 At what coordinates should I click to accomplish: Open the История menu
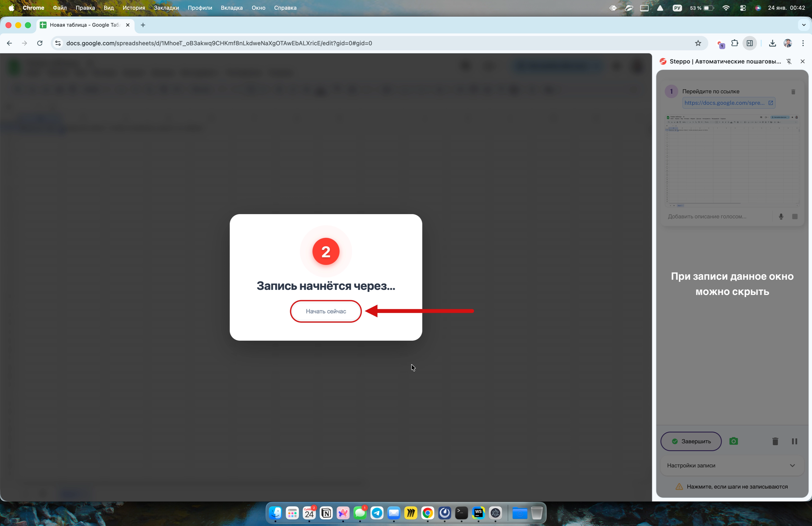pos(134,8)
